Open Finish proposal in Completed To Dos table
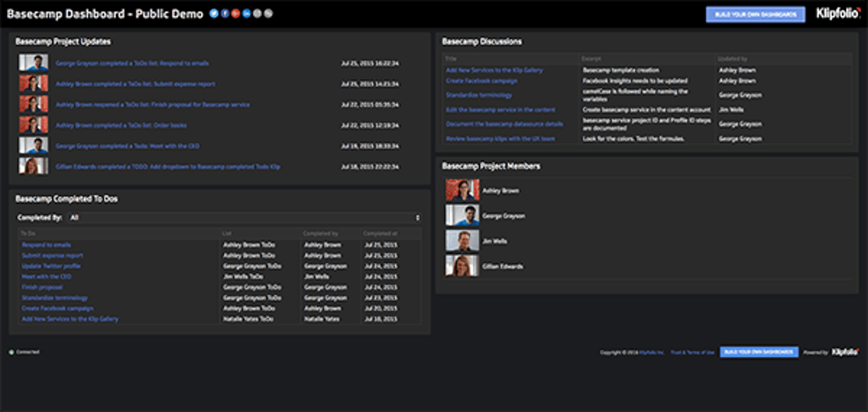 point(42,287)
